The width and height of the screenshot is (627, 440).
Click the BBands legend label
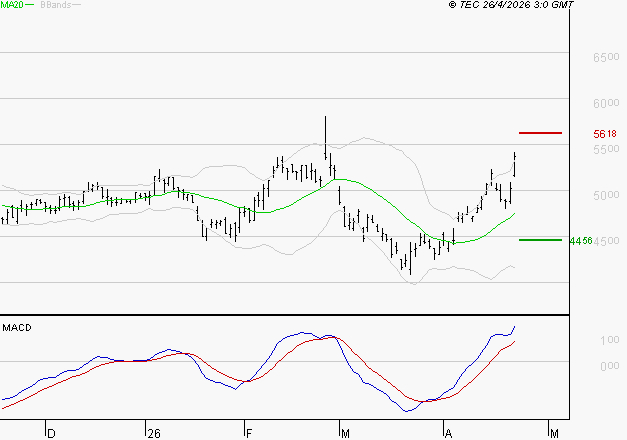54,5
